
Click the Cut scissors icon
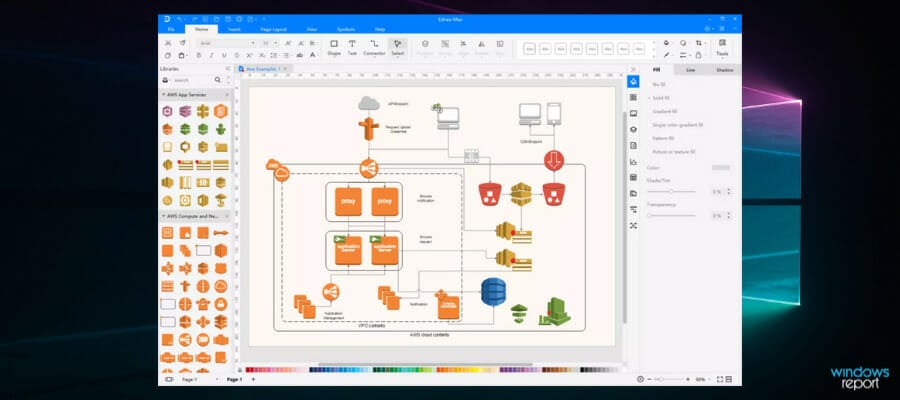click(x=168, y=43)
